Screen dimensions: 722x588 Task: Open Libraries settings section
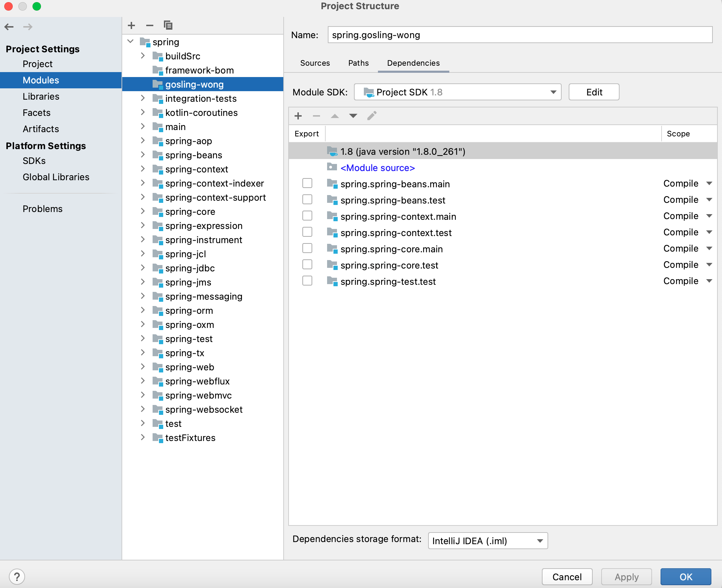point(41,96)
